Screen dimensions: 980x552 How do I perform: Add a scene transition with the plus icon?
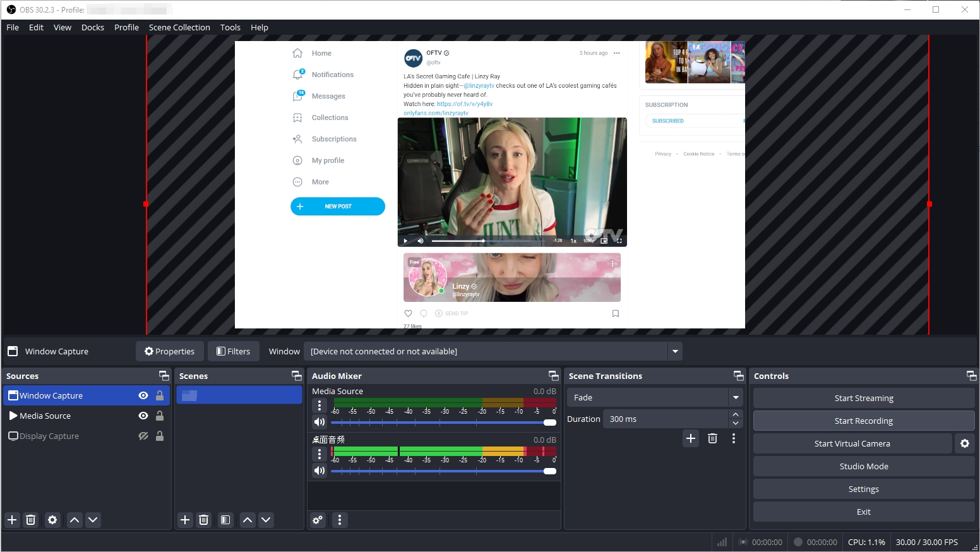(691, 438)
